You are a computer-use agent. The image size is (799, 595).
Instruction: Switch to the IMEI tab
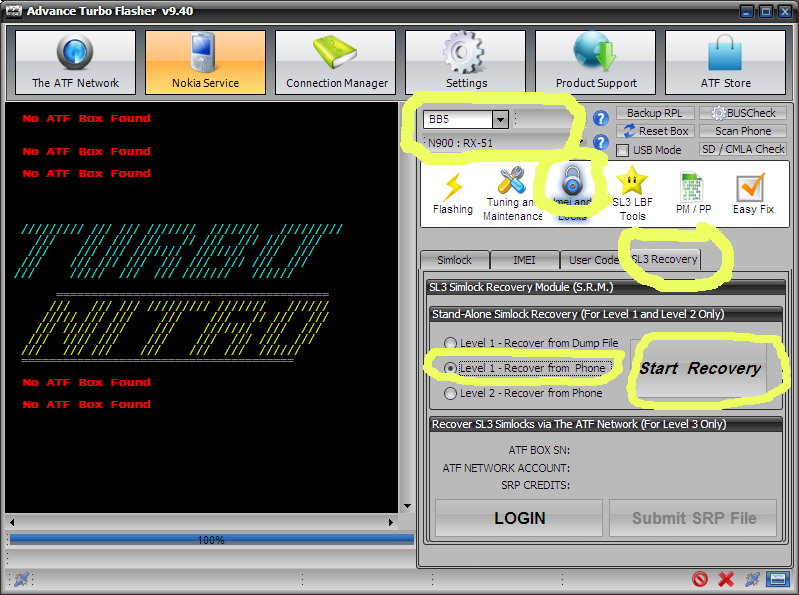click(x=524, y=260)
